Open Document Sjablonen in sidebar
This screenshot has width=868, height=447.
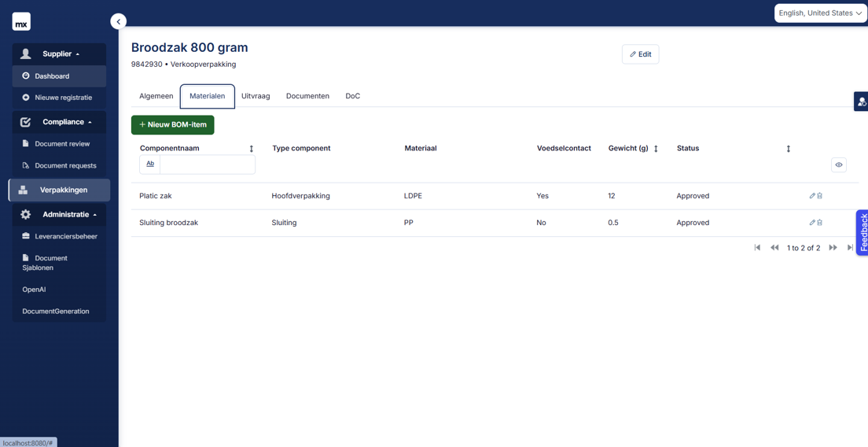coord(59,263)
